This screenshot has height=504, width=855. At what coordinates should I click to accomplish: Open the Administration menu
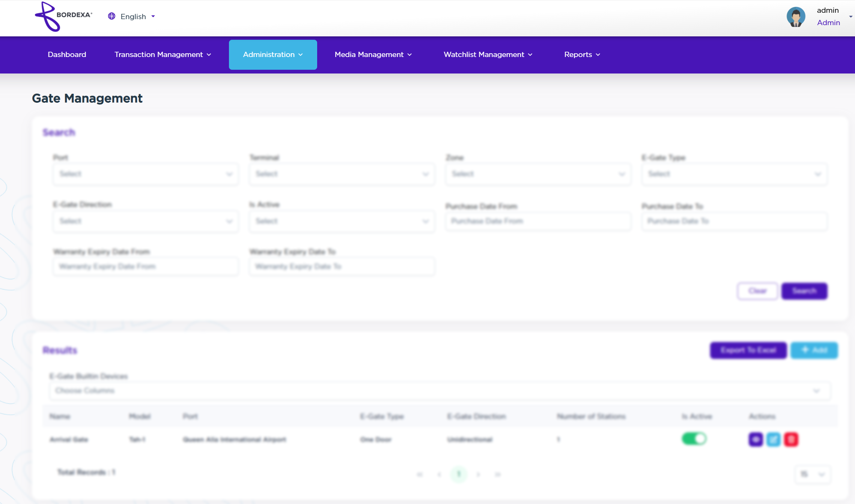tap(273, 55)
